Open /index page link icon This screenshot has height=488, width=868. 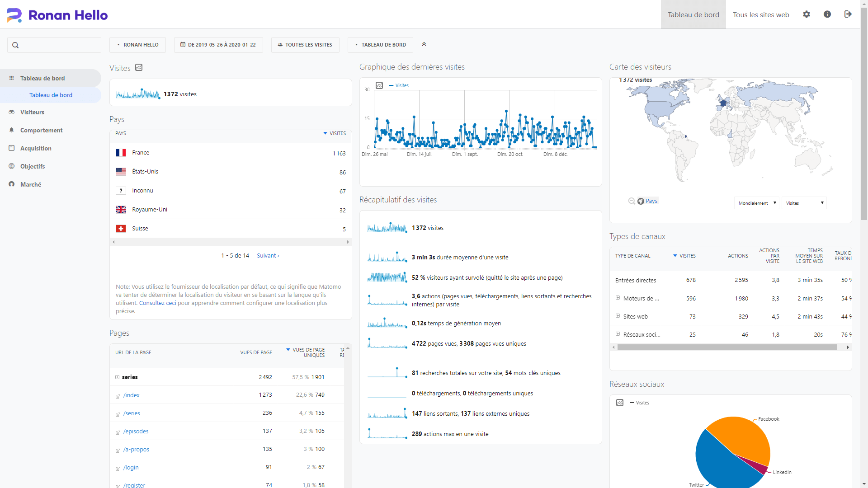[118, 396]
